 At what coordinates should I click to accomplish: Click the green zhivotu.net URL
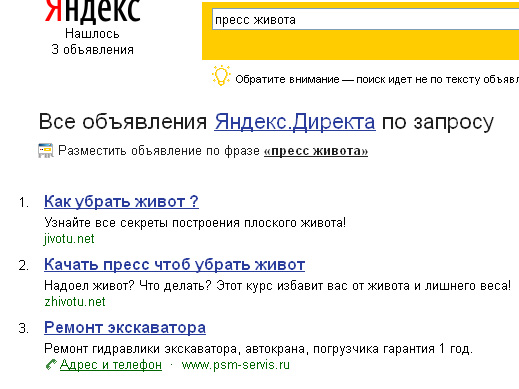(75, 302)
